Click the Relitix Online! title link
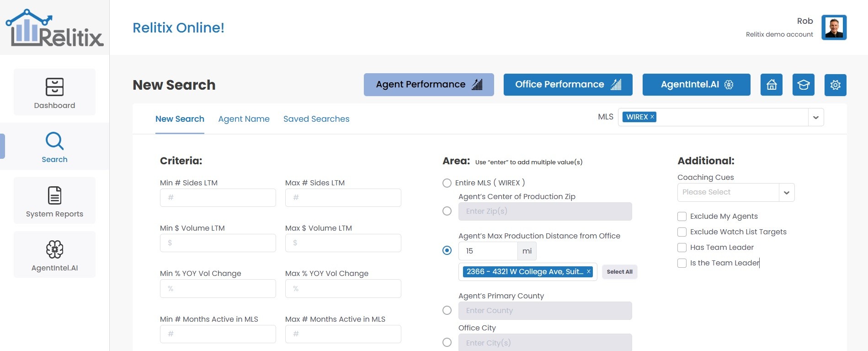868x351 pixels. (x=178, y=27)
